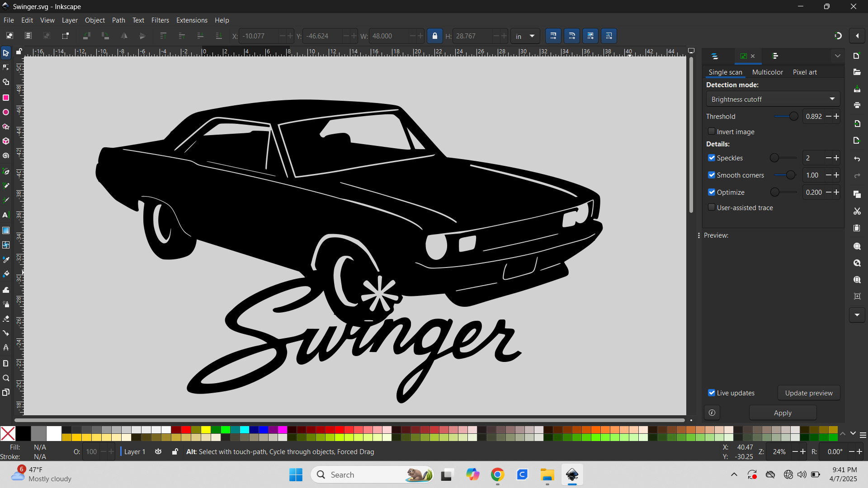Select the Star polygon tool

pyautogui.click(x=6, y=127)
